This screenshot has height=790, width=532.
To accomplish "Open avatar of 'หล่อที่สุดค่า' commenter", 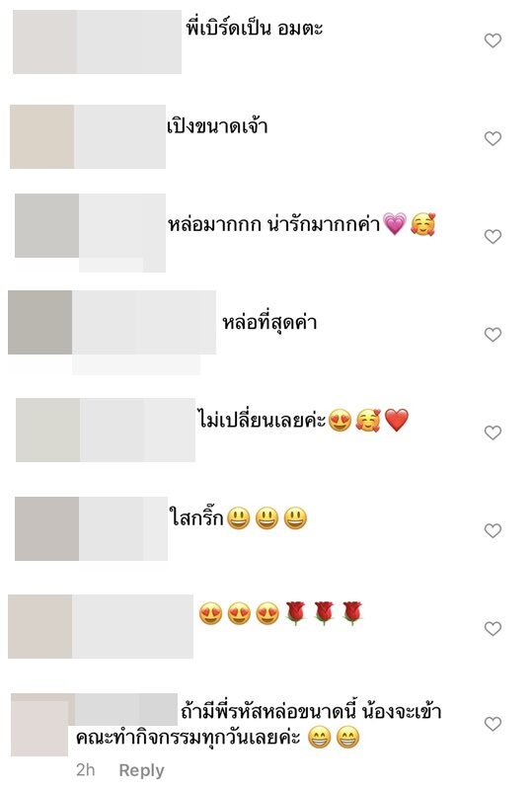I will pyautogui.click(x=40, y=323).
